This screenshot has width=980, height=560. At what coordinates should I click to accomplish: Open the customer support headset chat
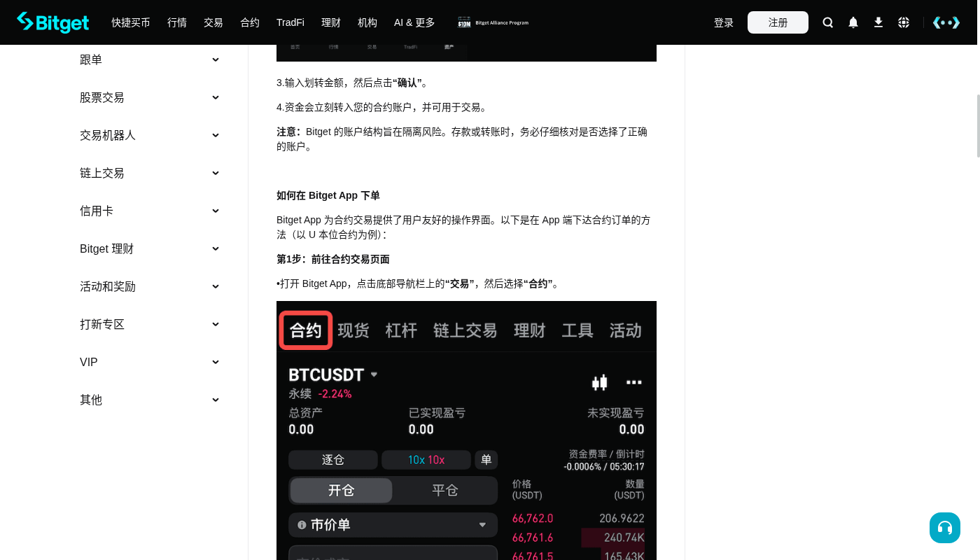945,528
